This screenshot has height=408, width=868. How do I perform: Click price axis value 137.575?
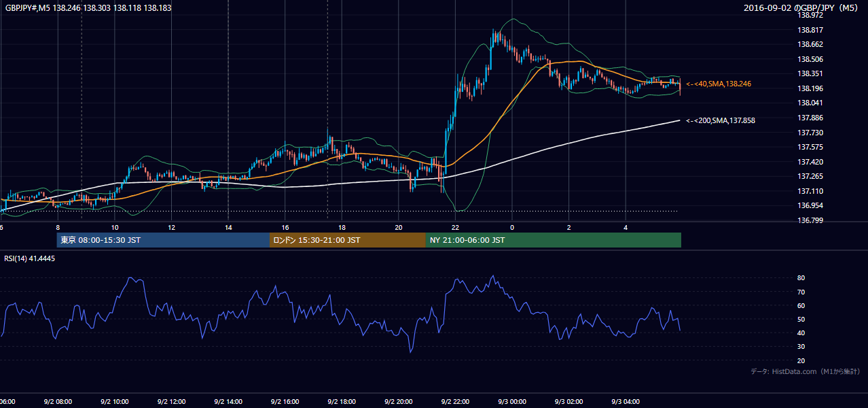(812, 147)
